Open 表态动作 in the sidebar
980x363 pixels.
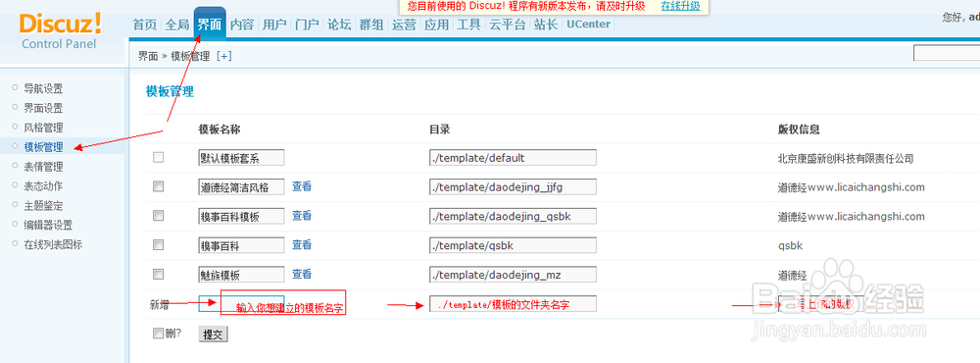43,185
